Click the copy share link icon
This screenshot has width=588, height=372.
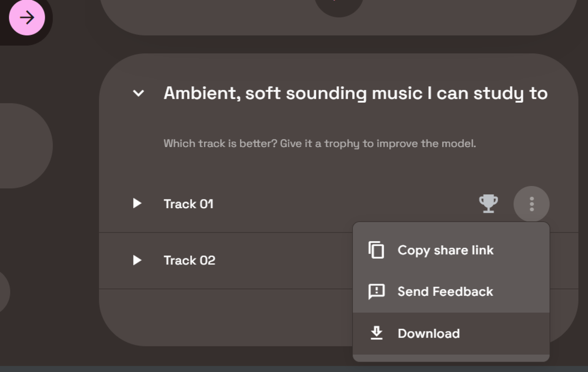[x=376, y=250]
